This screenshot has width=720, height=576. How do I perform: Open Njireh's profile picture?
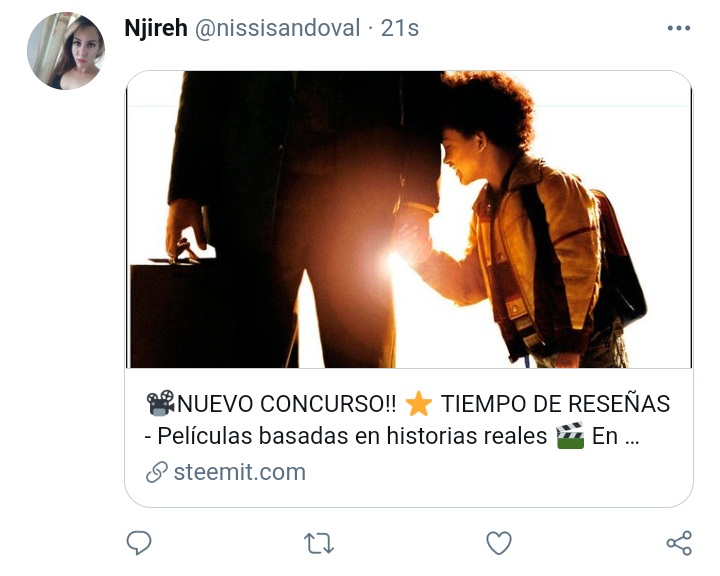click(x=66, y=51)
